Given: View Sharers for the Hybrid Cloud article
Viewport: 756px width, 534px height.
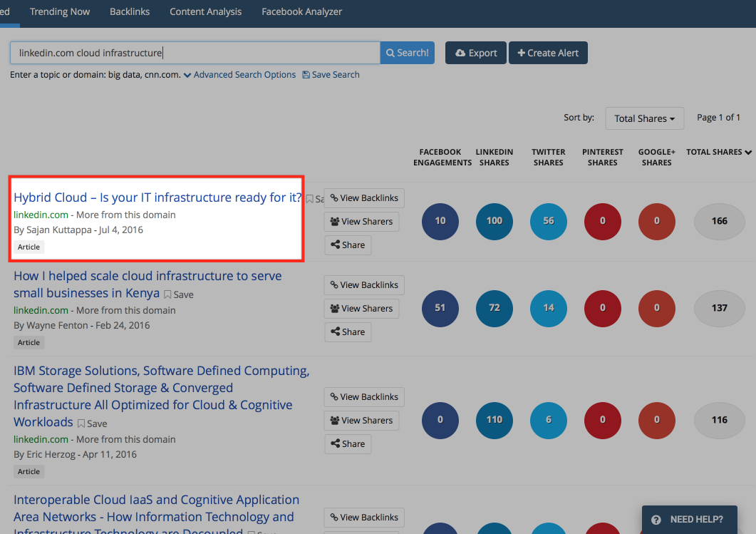Looking at the screenshot, I should coord(361,222).
